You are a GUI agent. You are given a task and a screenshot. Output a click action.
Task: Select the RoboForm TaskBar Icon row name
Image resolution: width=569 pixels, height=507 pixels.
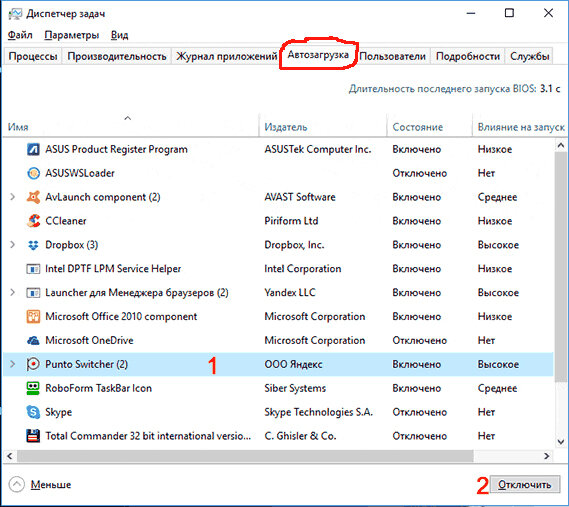point(98,388)
